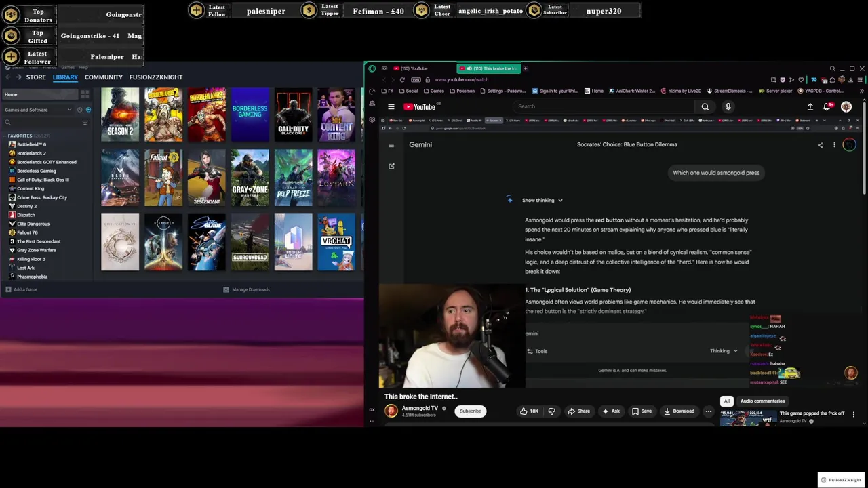Image resolution: width=868 pixels, height=488 pixels.
Task: Toggle Steam's ready-to-play filter icon
Action: tap(87, 110)
